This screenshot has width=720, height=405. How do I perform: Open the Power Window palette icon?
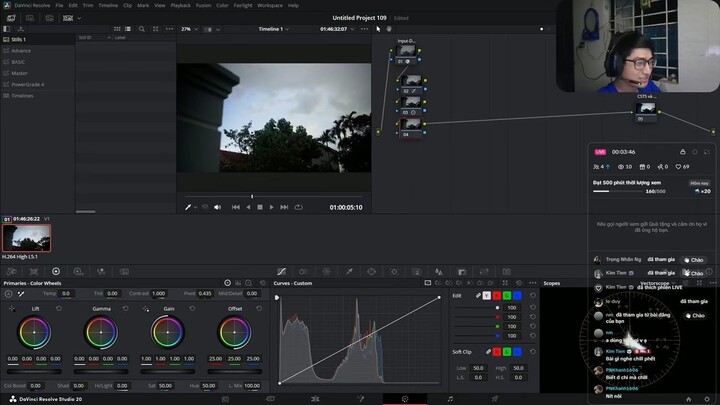pyautogui.click(x=371, y=272)
